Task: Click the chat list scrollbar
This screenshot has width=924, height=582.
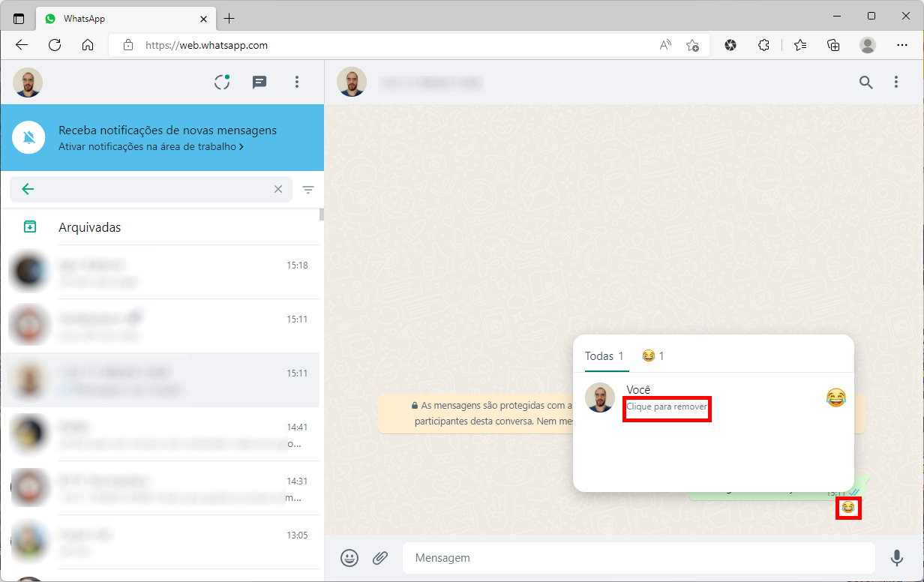Action: click(322, 215)
